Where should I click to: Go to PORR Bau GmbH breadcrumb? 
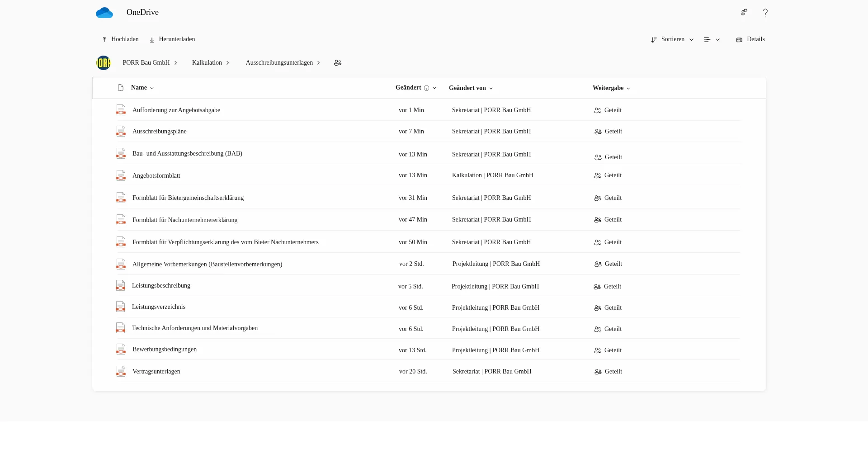click(146, 63)
